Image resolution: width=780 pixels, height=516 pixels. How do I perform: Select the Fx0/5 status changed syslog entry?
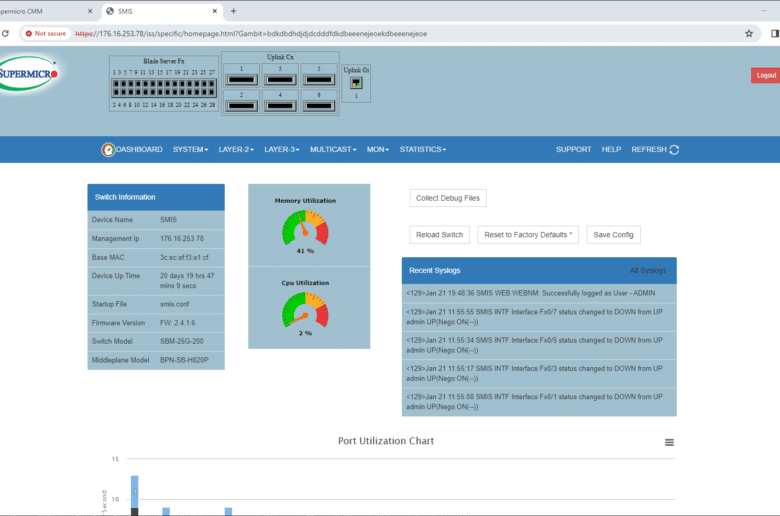coord(539,345)
